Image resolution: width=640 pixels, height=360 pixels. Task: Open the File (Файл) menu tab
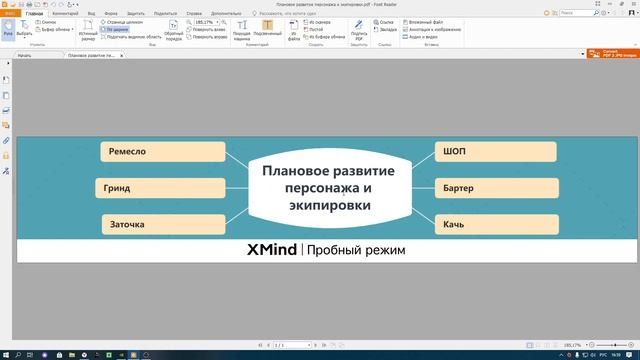pyautogui.click(x=10, y=13)
